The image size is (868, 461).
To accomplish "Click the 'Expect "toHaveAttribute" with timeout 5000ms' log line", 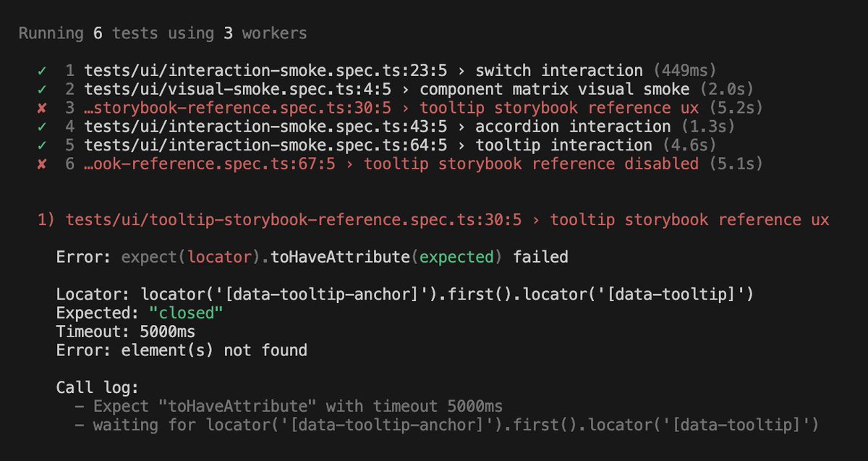I will [x=289, y=407].
